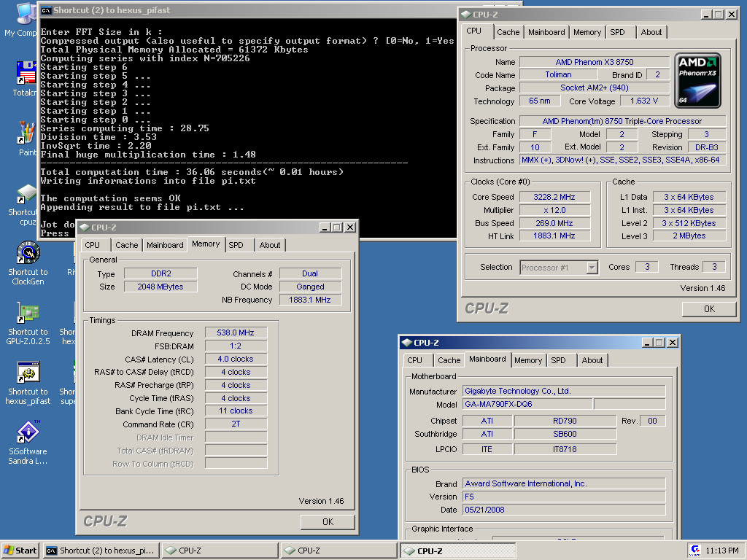Click the system tray network icon

[x=694, y=551]
